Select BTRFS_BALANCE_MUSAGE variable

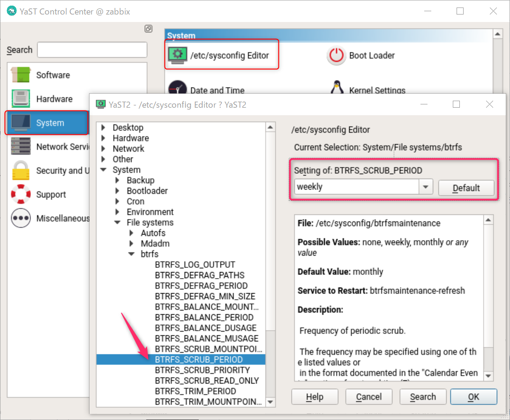pyautogui.click(x=207, y=339)
